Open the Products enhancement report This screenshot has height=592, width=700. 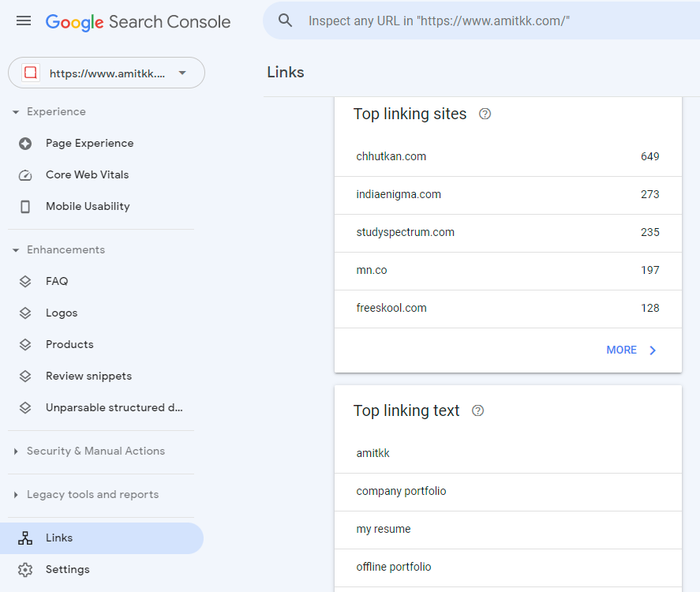102,345
